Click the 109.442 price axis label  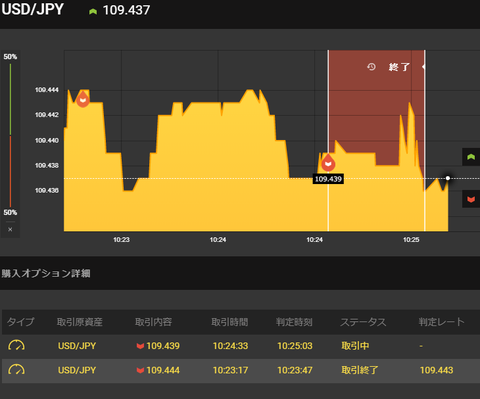(x=47, y=115)
